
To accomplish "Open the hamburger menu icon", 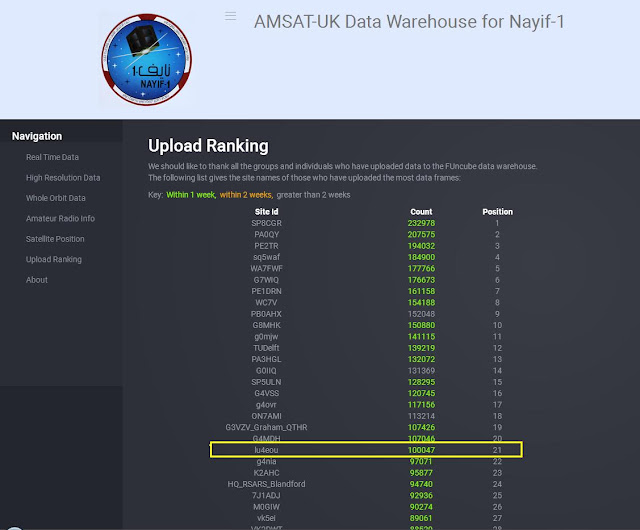I will [231, 16].
